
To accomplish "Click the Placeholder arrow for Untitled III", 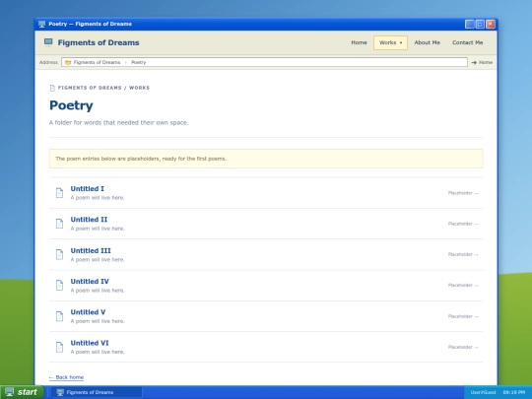I will click(x=463, y=254).
